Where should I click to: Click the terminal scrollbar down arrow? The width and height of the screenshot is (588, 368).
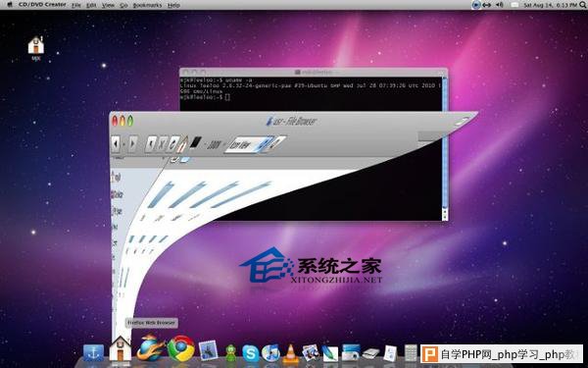(445, 217)
